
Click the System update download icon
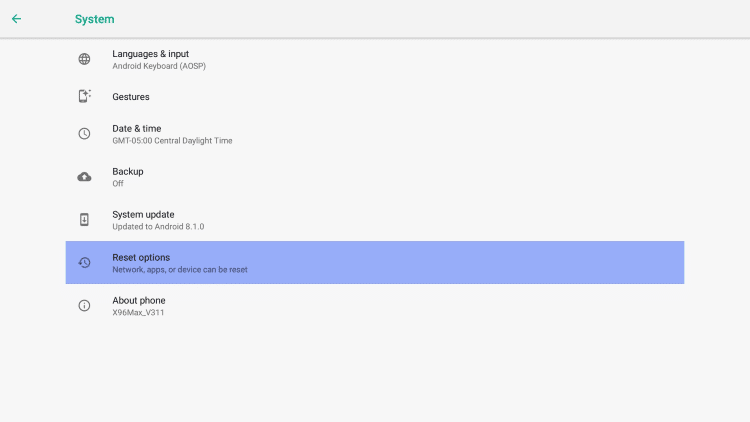[84, 220]
